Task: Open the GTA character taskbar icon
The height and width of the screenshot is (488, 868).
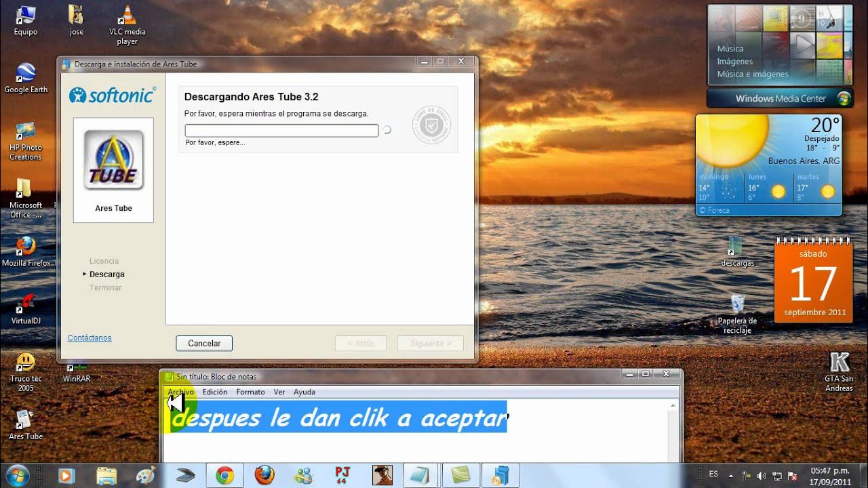Action: [382, 475]
